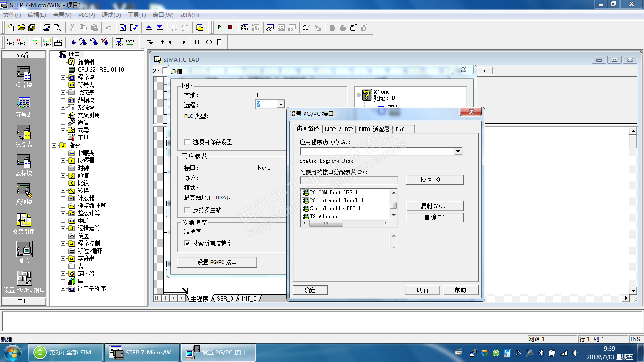644x362 pixels.
Task: Click the question mark None device icon
Action: pyautogui.click(x=367, y=95)
